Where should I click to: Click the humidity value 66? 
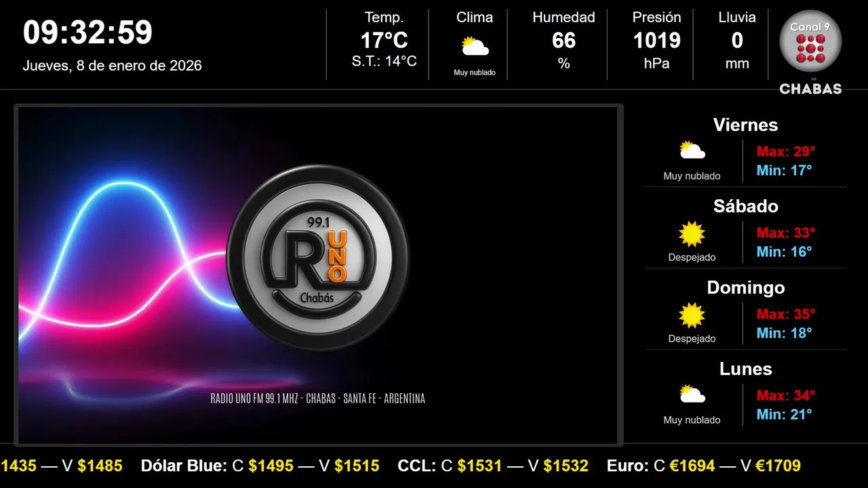tap(564, 41)
